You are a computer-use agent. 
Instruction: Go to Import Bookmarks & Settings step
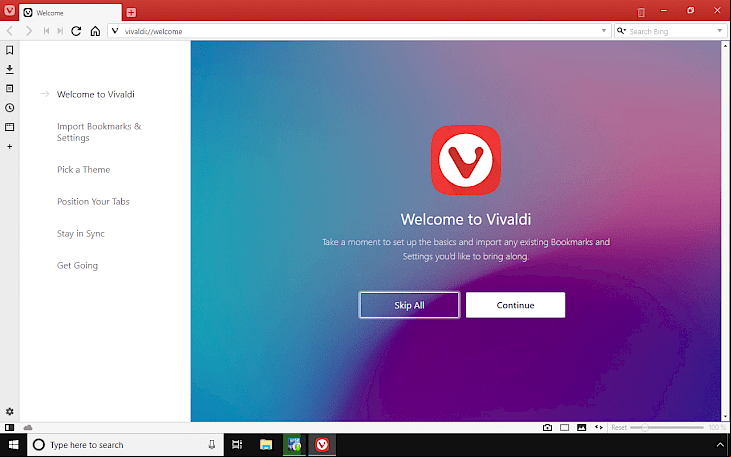point(99,132)
